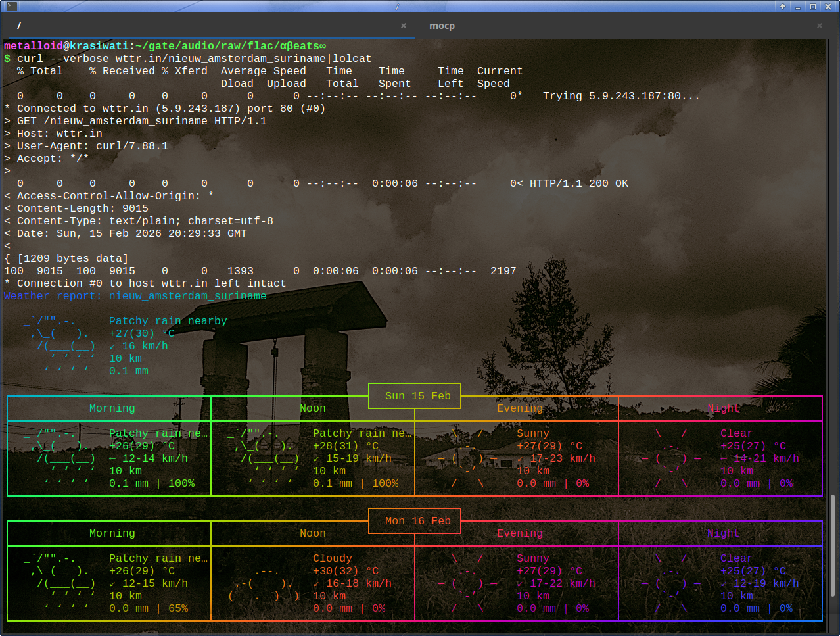Click the scrollbar track above the thumb
The width and height of the screenshot is (840, 636).
(833, 263)
